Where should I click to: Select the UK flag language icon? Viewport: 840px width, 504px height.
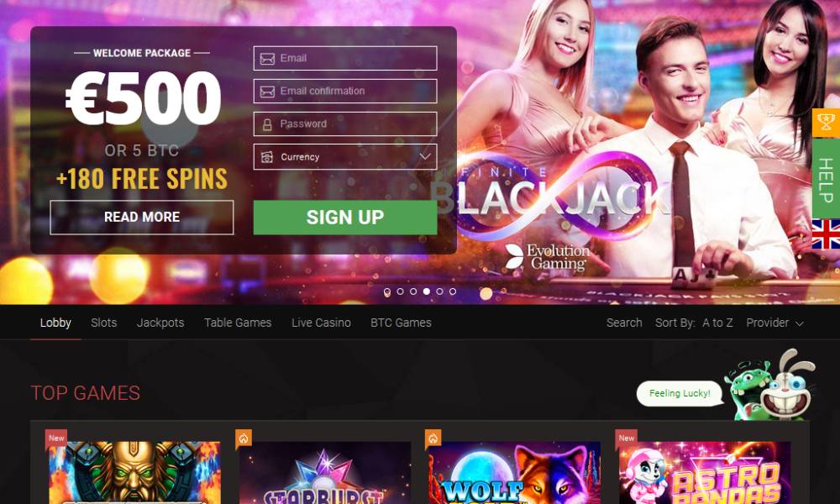[826, 234]
